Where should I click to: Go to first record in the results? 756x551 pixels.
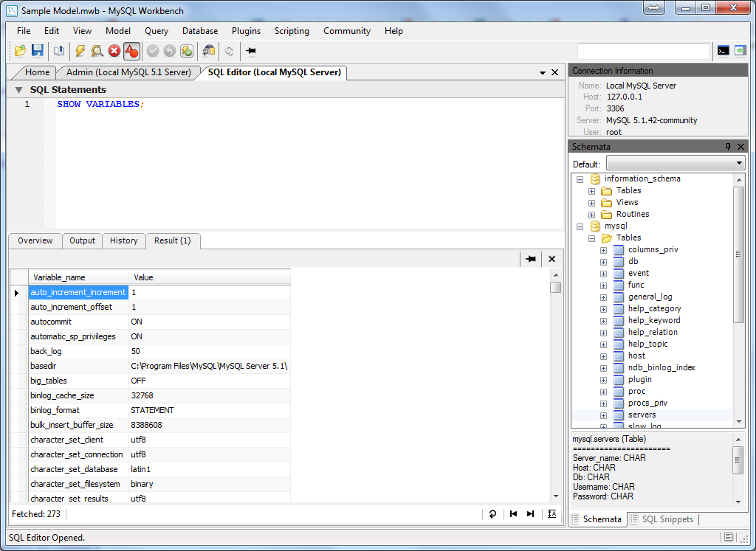coord(512,513)
